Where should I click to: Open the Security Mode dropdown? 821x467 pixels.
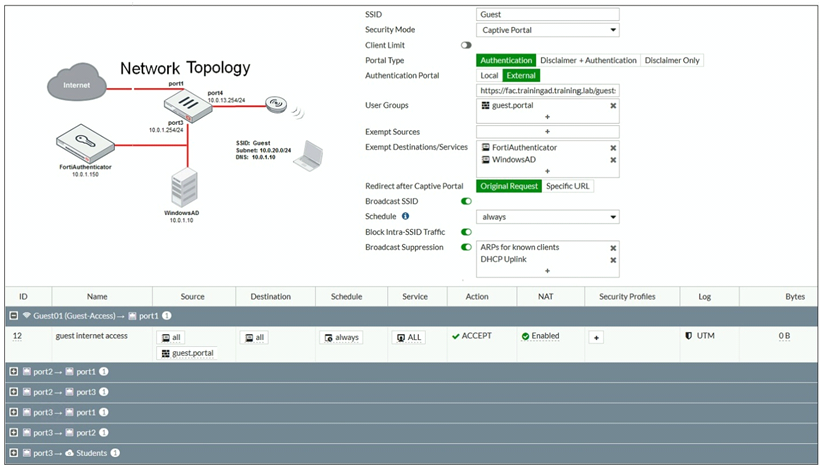(547, 30)
